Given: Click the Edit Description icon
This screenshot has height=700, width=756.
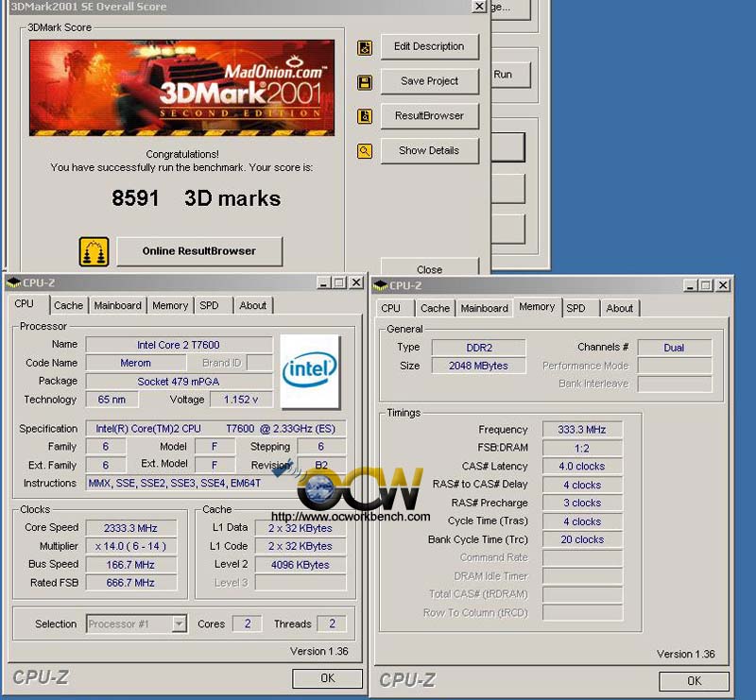Looking at the screenshot, I should click(x=365, y=48).
